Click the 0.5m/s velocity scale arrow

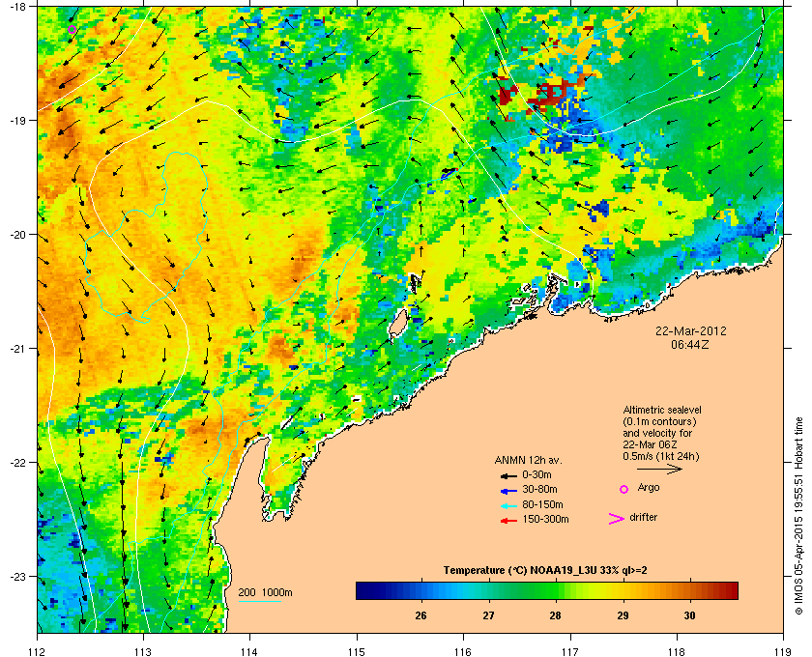point(659,470)
